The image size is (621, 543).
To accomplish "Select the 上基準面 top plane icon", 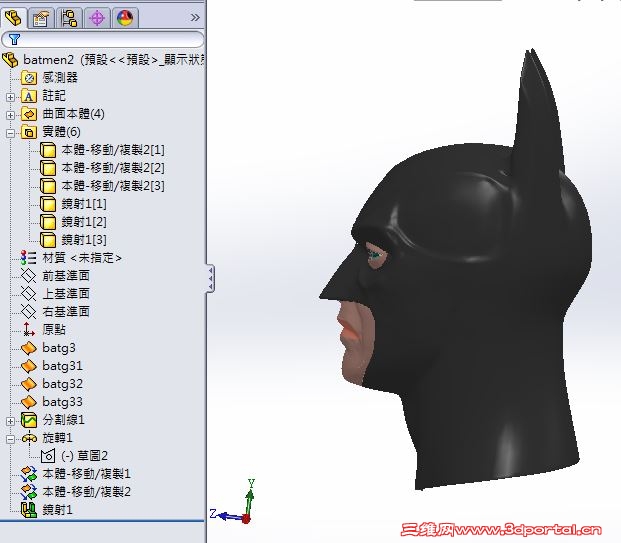I will point(29,294).
